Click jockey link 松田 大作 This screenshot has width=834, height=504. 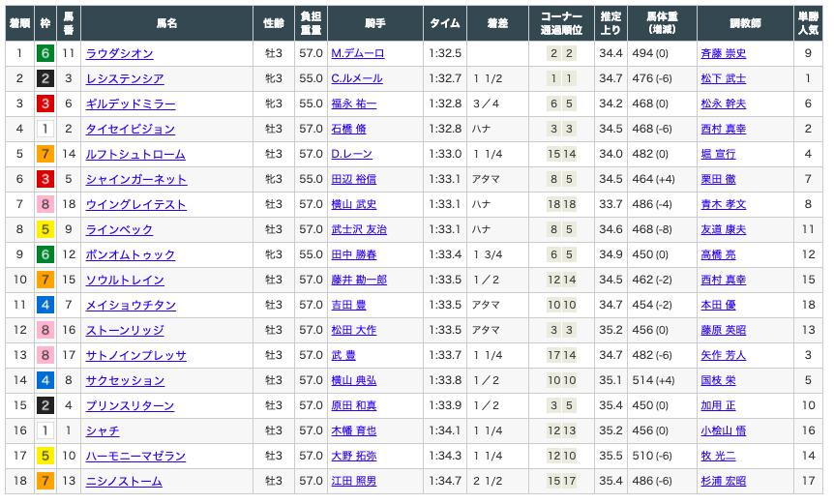click(354, 331)
